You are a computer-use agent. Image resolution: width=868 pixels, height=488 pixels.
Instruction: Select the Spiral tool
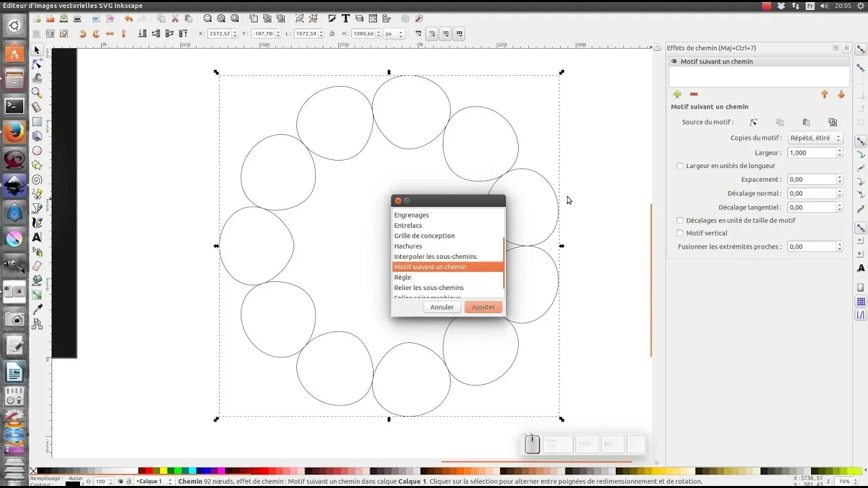click(x=37, y=180)
